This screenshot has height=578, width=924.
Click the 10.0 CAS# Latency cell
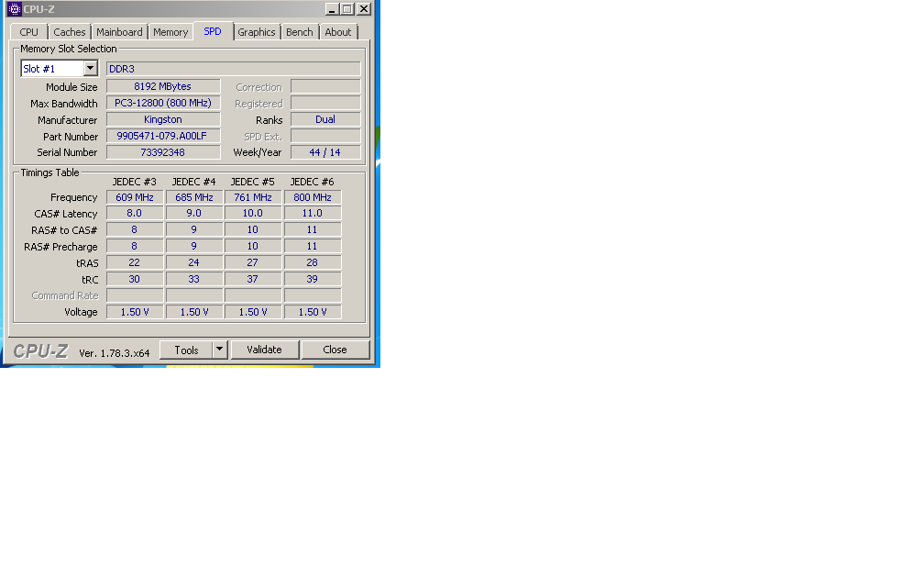[253, 213]
